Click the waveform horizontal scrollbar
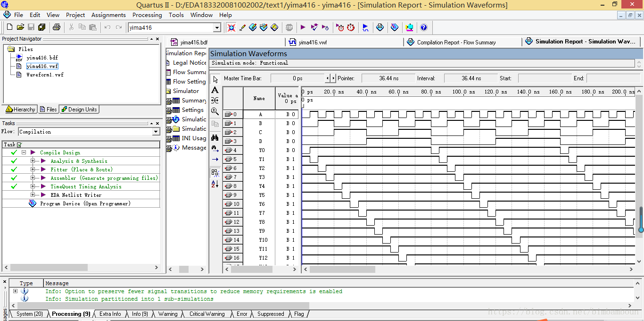The image size is (644, 321). (x=469, y=270)
